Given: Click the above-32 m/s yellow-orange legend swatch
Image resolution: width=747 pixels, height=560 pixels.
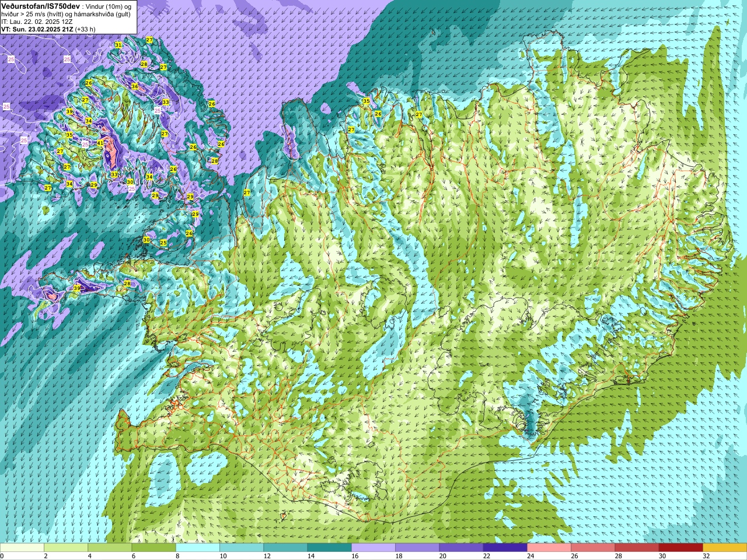Looking at the screenshot, I should click(x=725, y=548).
